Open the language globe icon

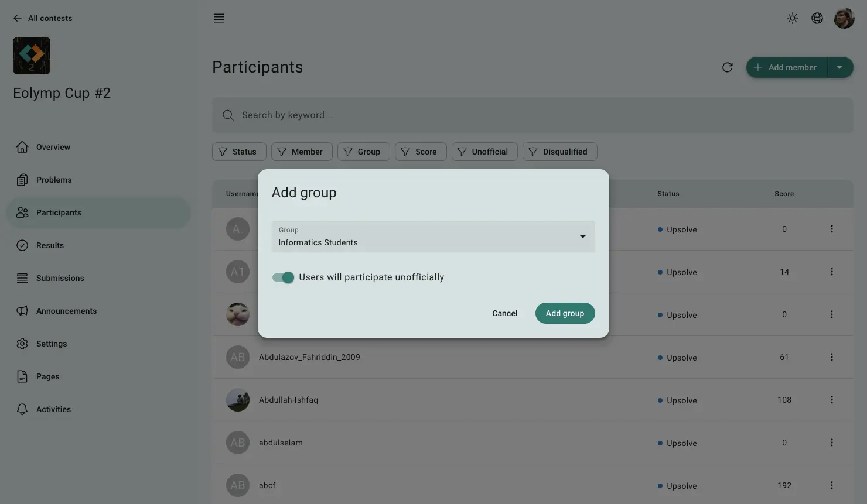817,18
